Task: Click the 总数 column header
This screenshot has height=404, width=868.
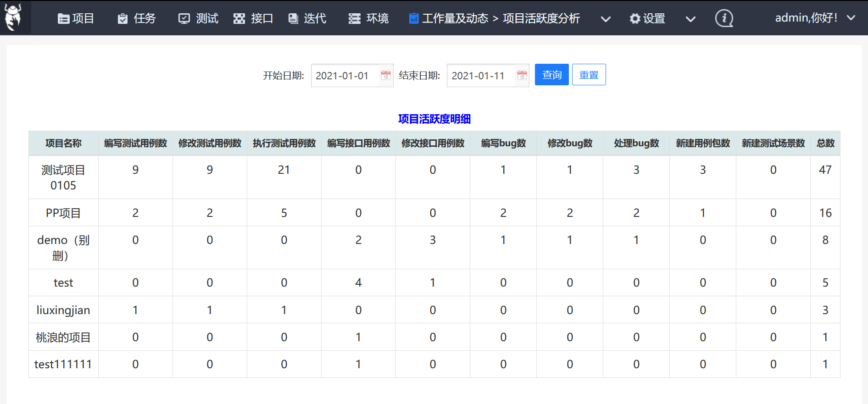Action: (825, 143)
